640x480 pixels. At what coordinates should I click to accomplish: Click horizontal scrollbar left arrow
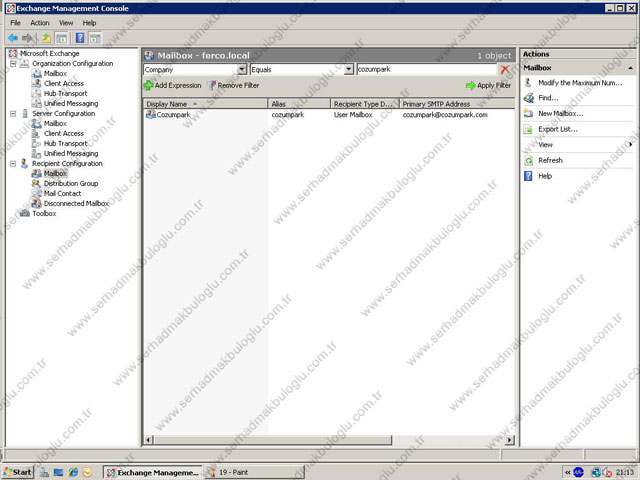coord(149,440)
